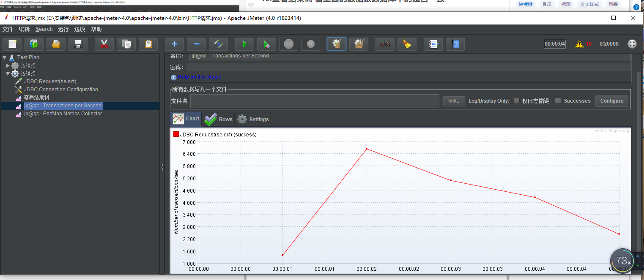This screenshot has width=644, height=280.
Task: Collapse the second expanded thread group node
Action: click(x=8, y=73)
